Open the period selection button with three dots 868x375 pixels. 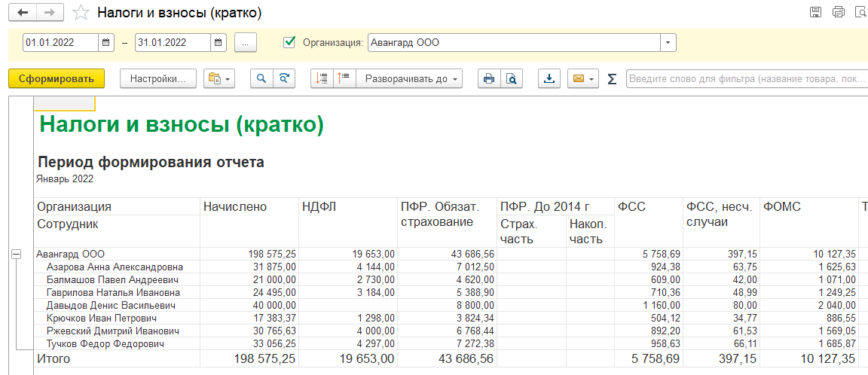[x=246, y=42]
